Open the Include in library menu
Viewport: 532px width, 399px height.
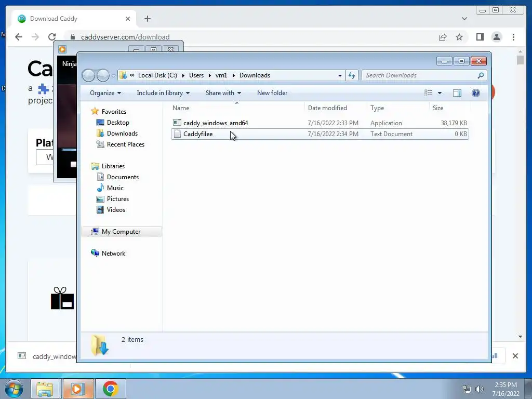pos(163,93)
